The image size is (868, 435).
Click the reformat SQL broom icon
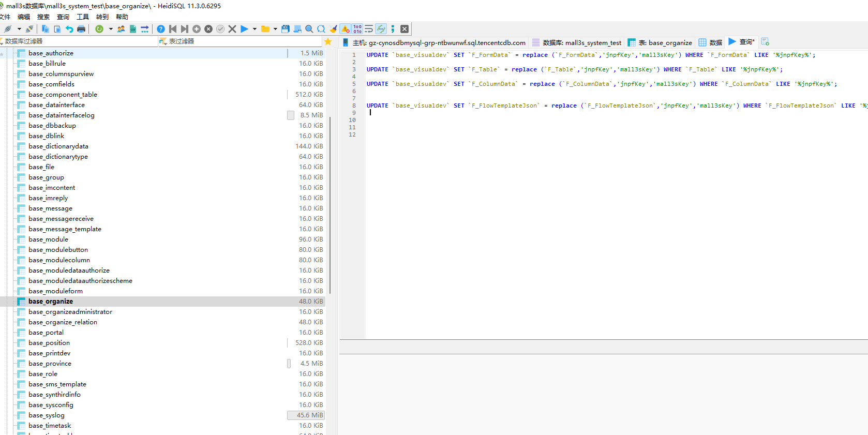pyautogui.click(x=333, y=29)
